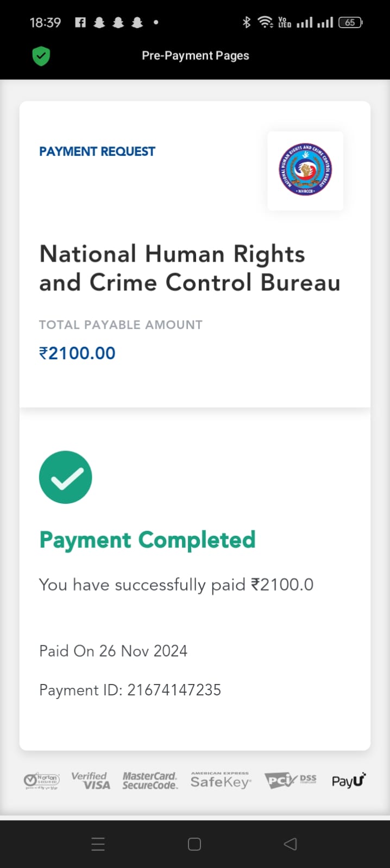The image size is (390, 868).
Task: Tap the MasterCard SecureCode logo
Action: coord(150,781)
